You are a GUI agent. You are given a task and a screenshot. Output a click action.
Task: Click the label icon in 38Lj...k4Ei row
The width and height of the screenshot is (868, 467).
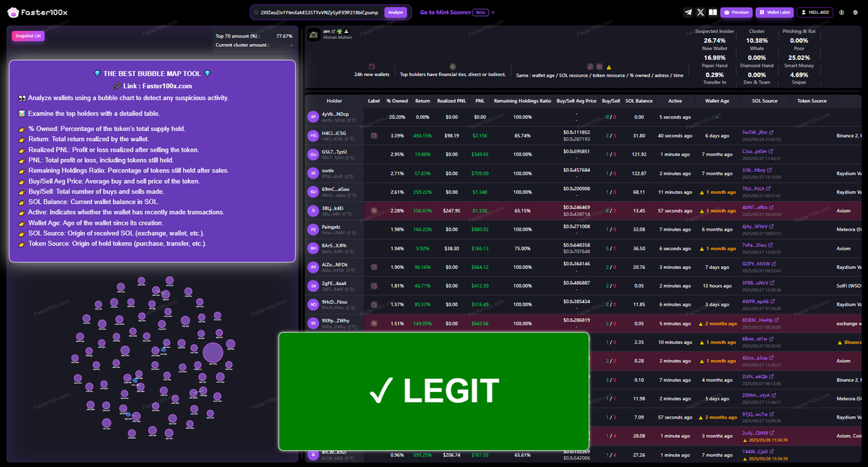[374, 210]
